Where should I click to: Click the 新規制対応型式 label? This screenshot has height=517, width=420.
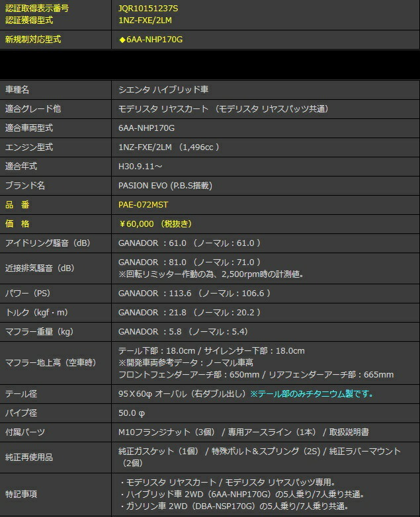coord(33,40)
